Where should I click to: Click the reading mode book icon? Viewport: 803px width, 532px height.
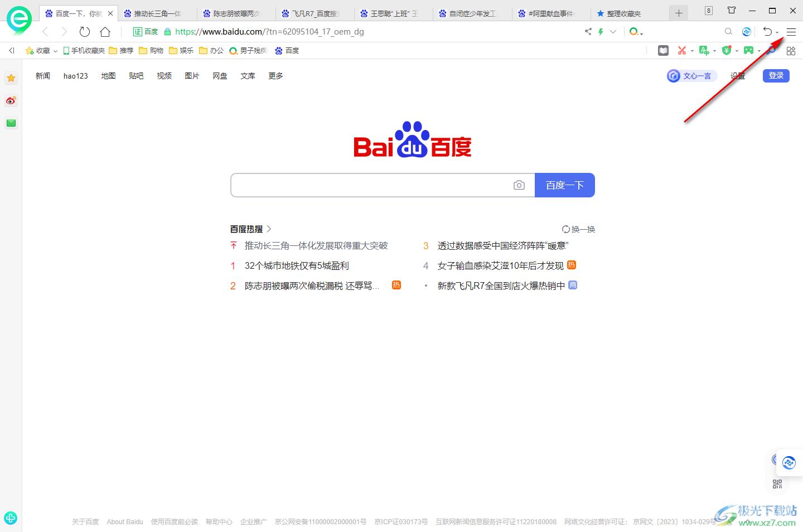point(663,50)
